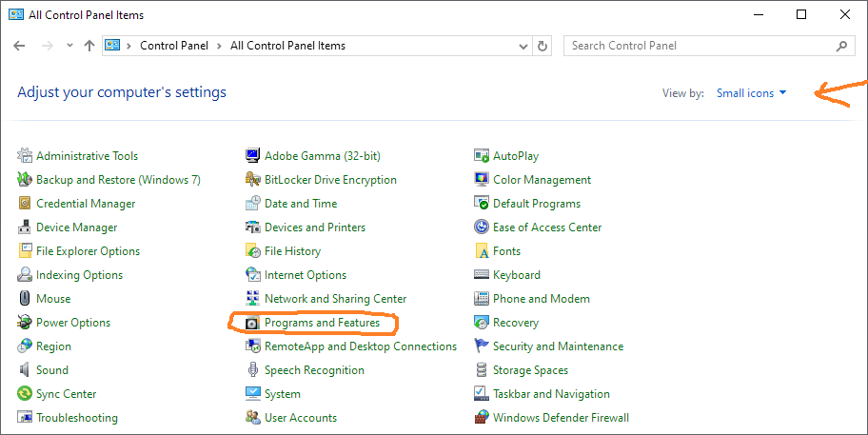
Task: Click the Internet Options icon
Action: point(253,274)
